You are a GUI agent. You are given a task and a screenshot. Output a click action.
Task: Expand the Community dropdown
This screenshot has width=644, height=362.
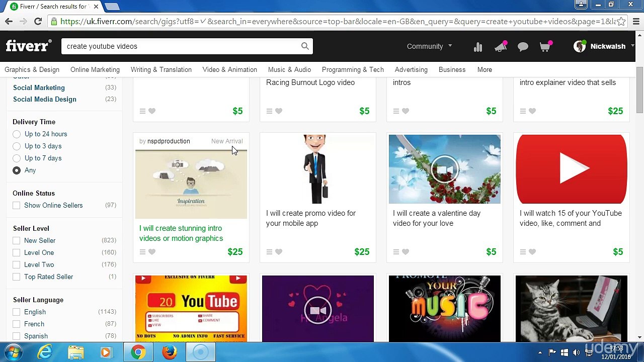(x=429, y=46)
